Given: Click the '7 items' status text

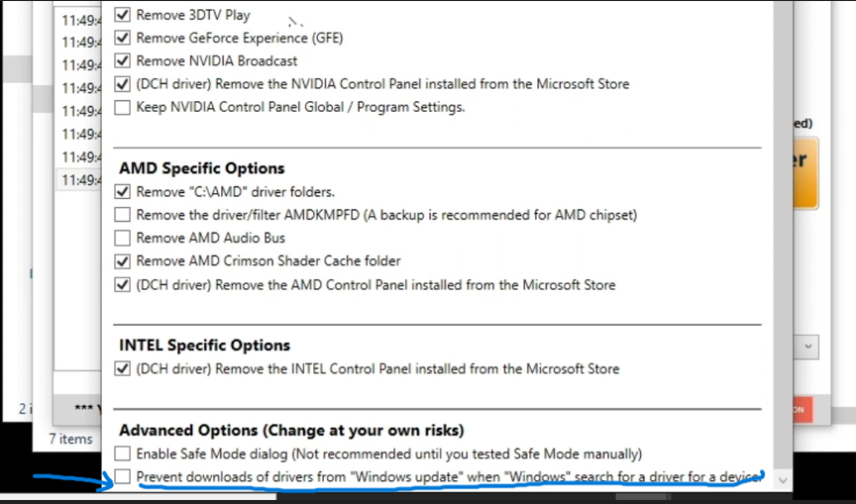Looking at the screenshot, I should pos(70,439).
